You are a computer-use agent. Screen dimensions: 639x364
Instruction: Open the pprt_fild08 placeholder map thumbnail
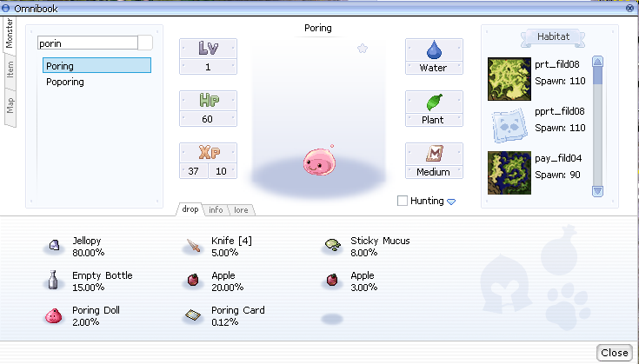click(x=509, y=125)
